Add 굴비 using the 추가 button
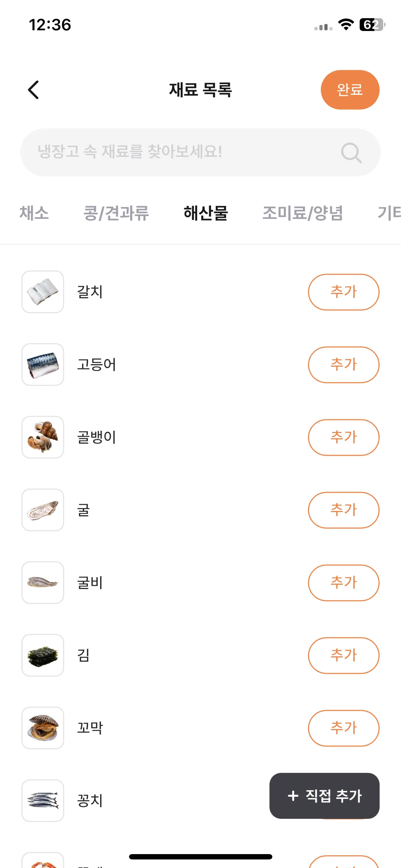The width and height of the screenshot is (401, 868). coord(344,583)
